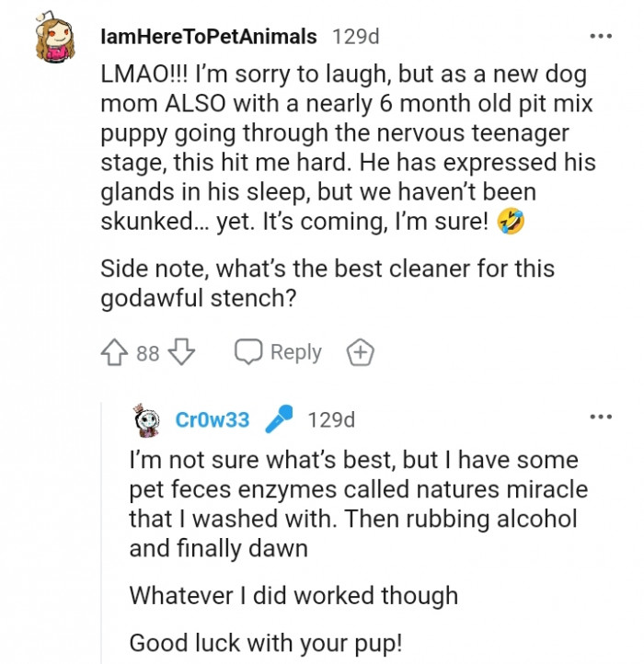Click the 129d timestamp on the top comment

click(x=355, y=37)
